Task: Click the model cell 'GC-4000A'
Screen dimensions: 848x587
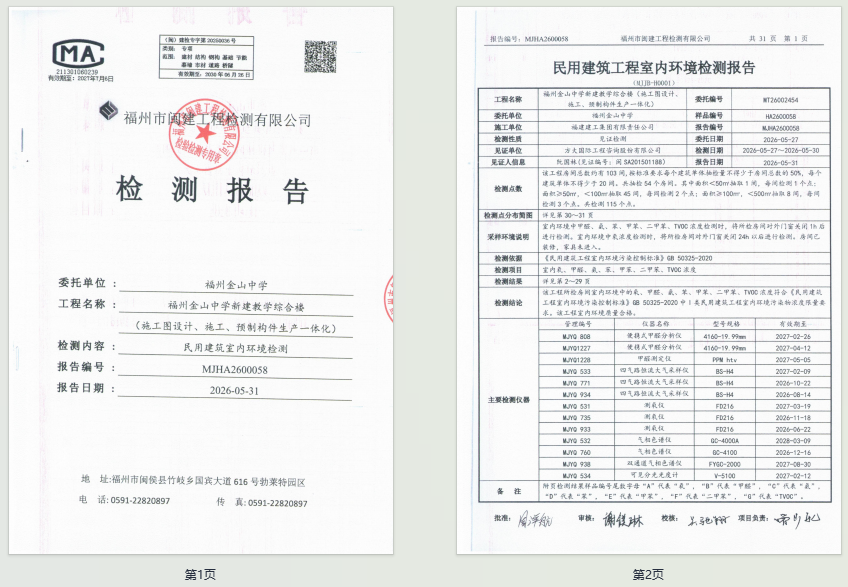Action: pyautogui.click(x=724, y=441)
